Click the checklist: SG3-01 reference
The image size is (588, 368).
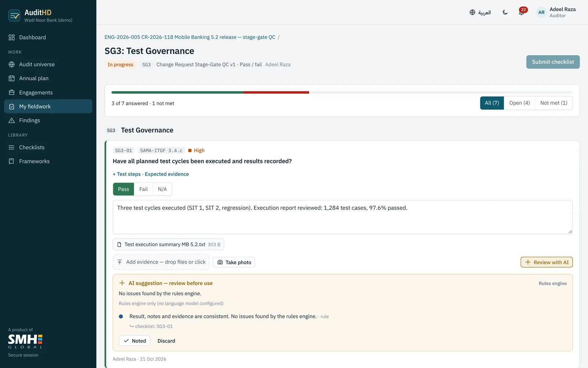(x=151, y=326)
